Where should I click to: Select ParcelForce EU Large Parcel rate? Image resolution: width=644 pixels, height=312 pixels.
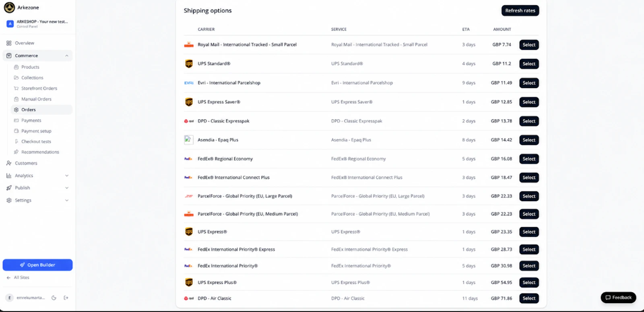(529, 196)
